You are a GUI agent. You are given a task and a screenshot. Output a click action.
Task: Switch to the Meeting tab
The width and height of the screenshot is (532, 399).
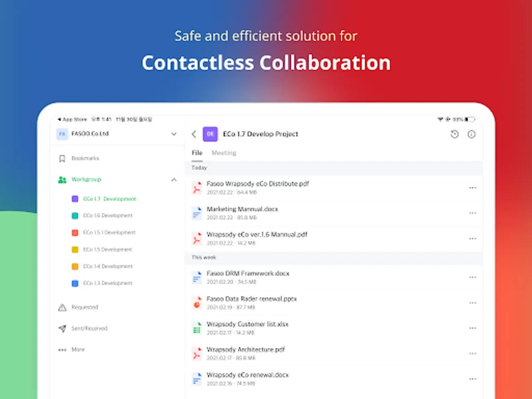[224, 153]
